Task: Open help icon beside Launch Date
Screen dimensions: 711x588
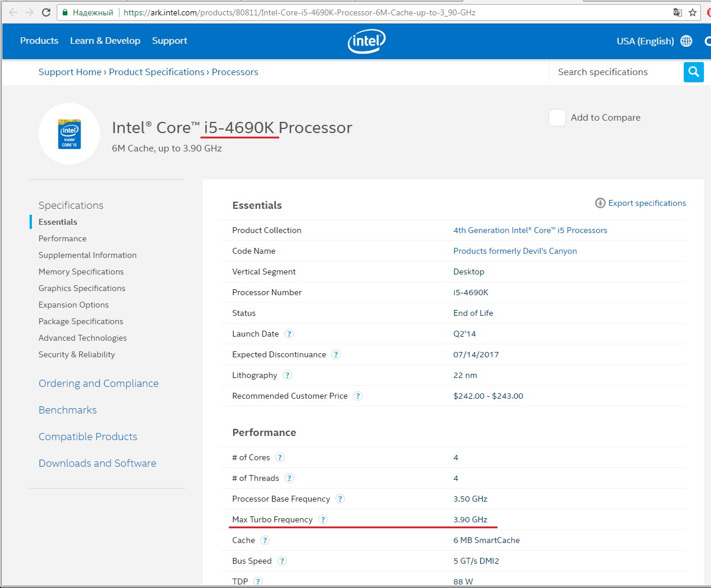Action: [x=289, y=334]
